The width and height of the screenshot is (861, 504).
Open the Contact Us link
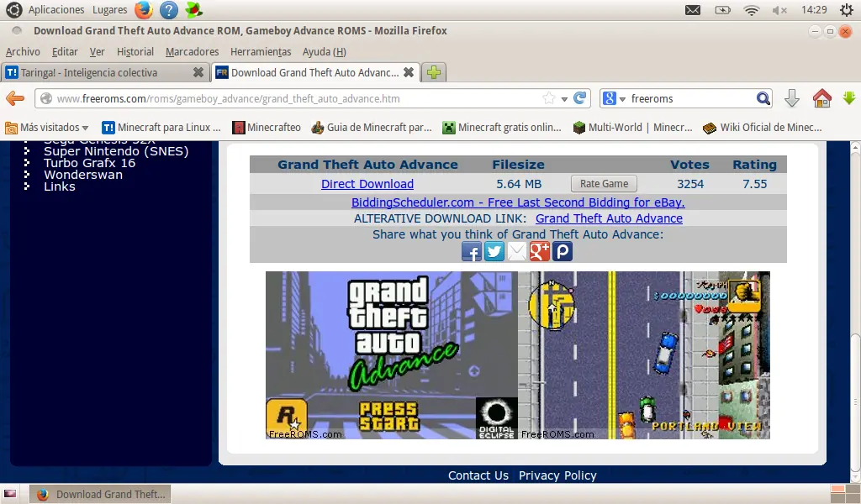(478, 475)
